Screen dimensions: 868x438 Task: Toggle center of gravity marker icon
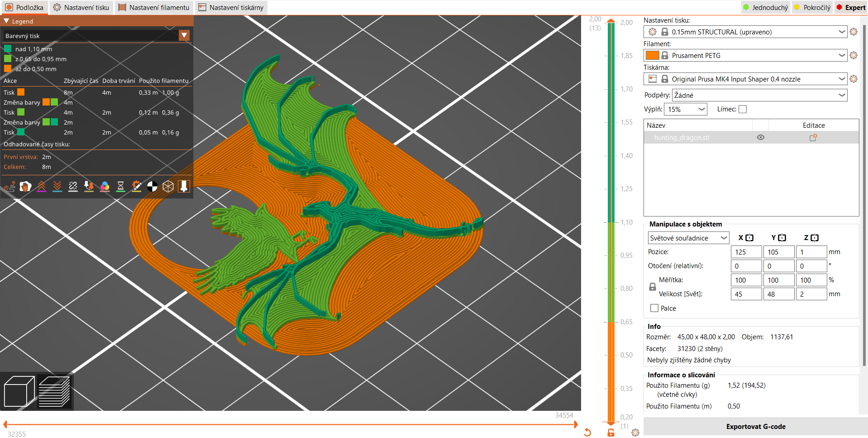(x=152, y=186)
